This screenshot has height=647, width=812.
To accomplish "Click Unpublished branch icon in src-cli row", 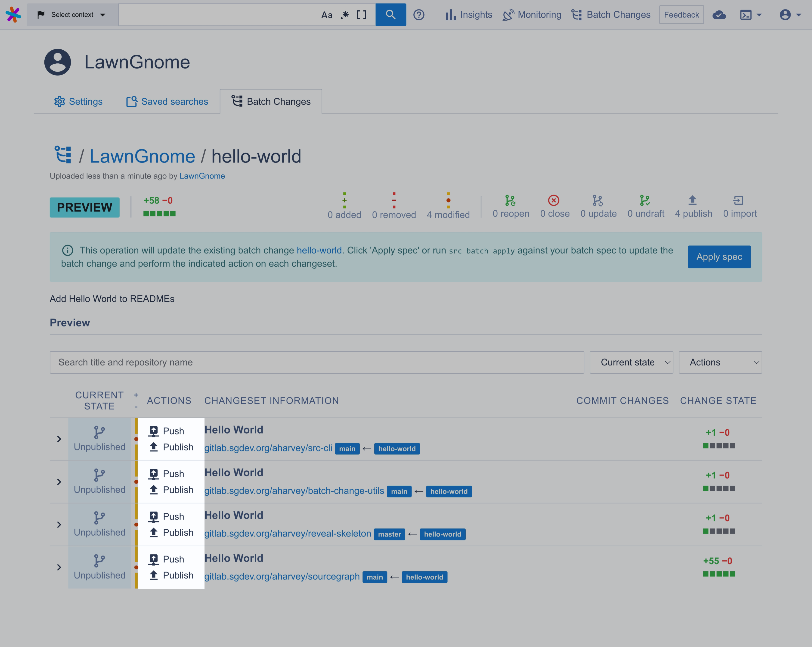I will click(x=99, y=432).
